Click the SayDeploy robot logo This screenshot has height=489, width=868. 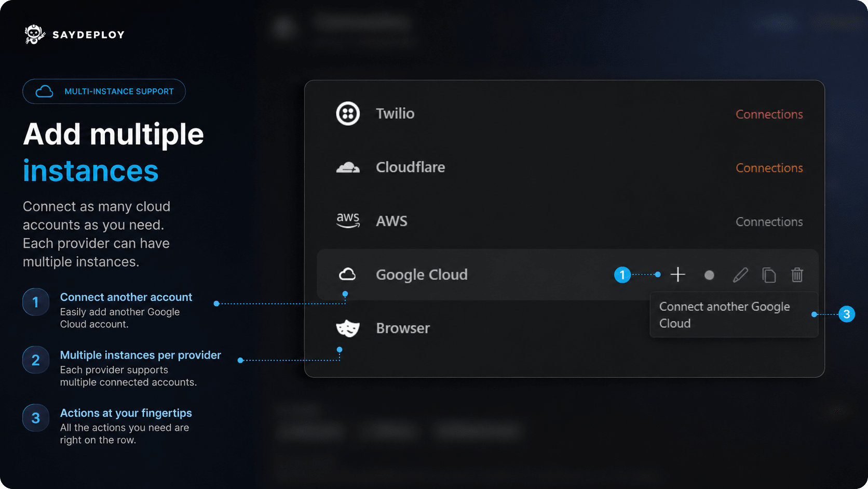point(35,34)
